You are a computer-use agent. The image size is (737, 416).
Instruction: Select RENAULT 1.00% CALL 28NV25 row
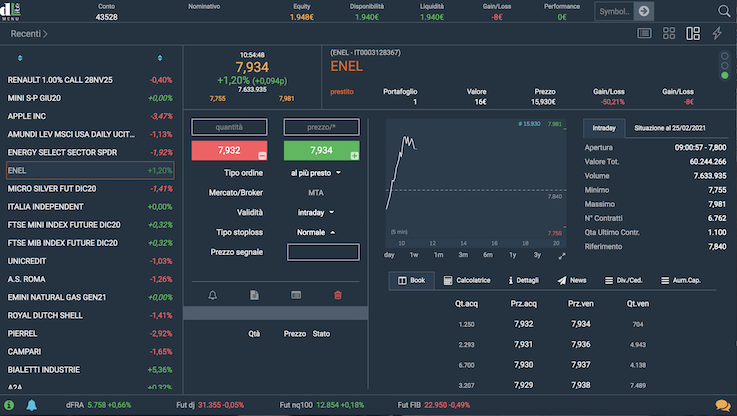90,80
